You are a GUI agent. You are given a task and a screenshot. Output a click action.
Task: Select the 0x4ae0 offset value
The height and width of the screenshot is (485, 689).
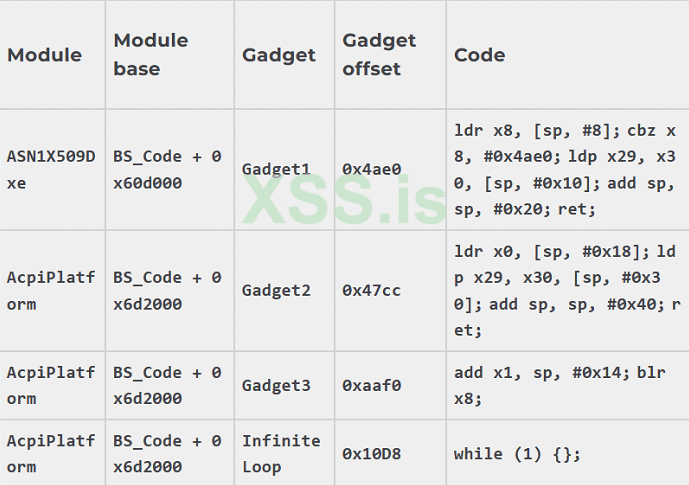pyautogui.click(x=371, y=170)
